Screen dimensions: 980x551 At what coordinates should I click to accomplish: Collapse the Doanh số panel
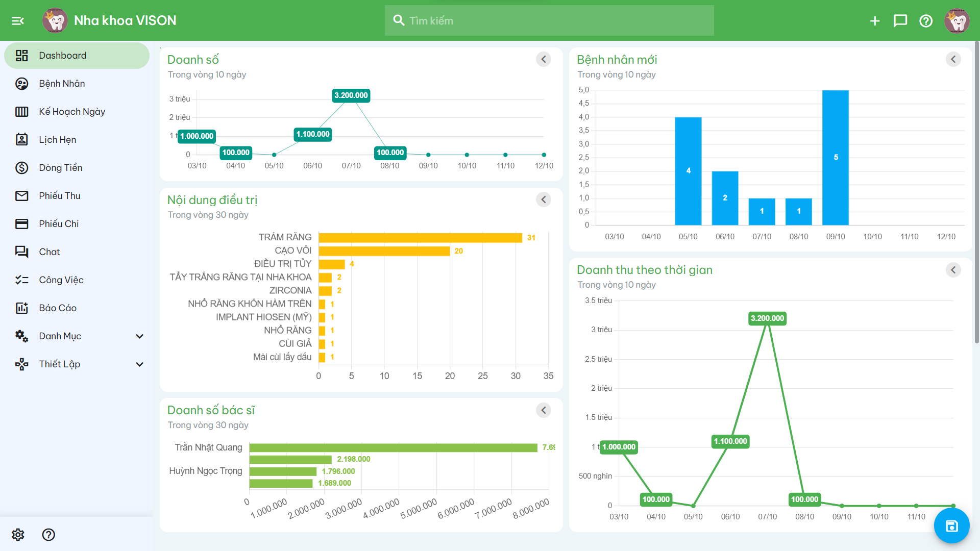pos(543,59)
